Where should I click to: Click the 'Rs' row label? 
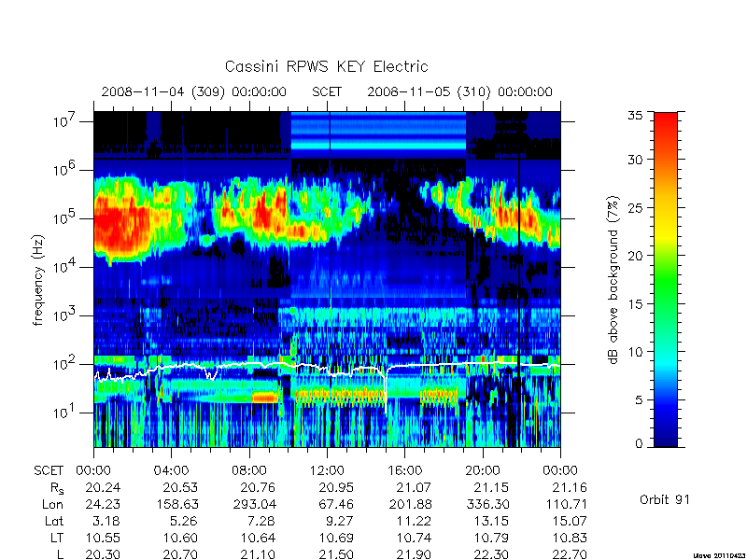click(57, 488)
